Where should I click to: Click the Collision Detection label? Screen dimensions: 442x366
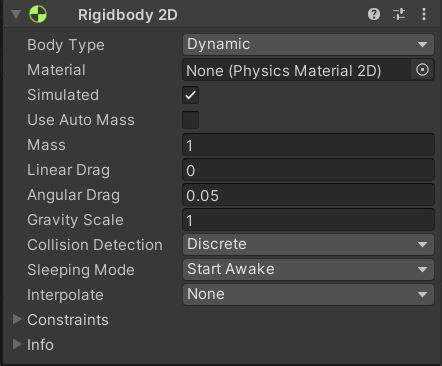point(95,245)
